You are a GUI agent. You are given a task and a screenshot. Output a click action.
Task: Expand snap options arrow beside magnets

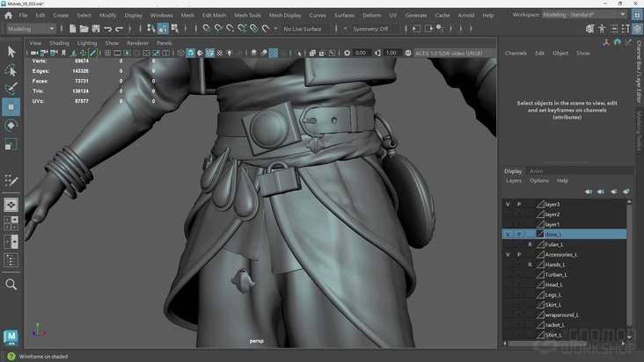pos(275,29)
